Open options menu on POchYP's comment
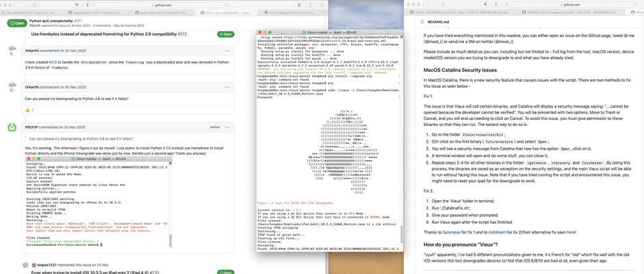The image size is (644, 274). [227, 127]
